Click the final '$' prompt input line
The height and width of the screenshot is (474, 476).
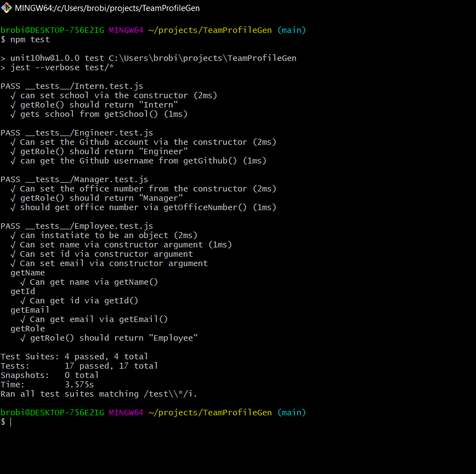(x=6, y=422)
